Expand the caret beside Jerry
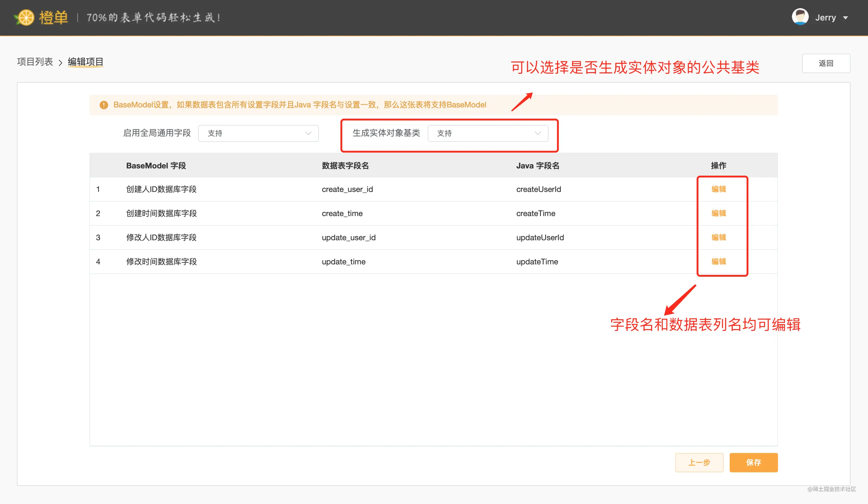868x504 pixels. click(845, 18)
